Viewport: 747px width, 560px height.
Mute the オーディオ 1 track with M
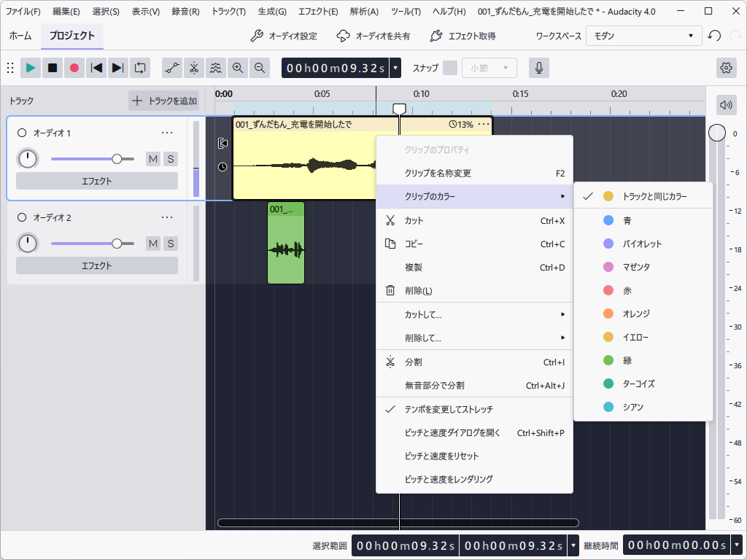[x=153, y=159]
